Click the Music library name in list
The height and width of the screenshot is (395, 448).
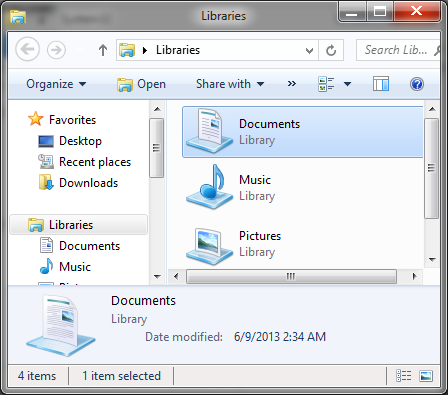point(255,180)
